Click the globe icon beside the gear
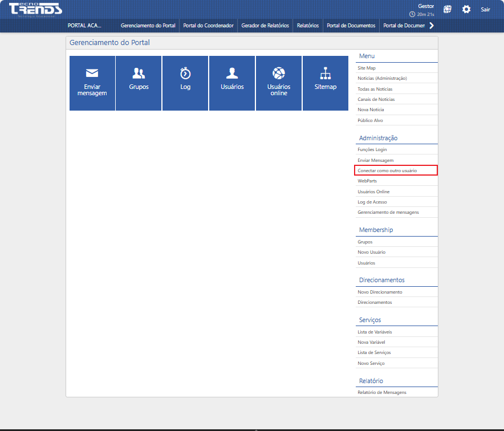504x431 pixels. point(448,10)
